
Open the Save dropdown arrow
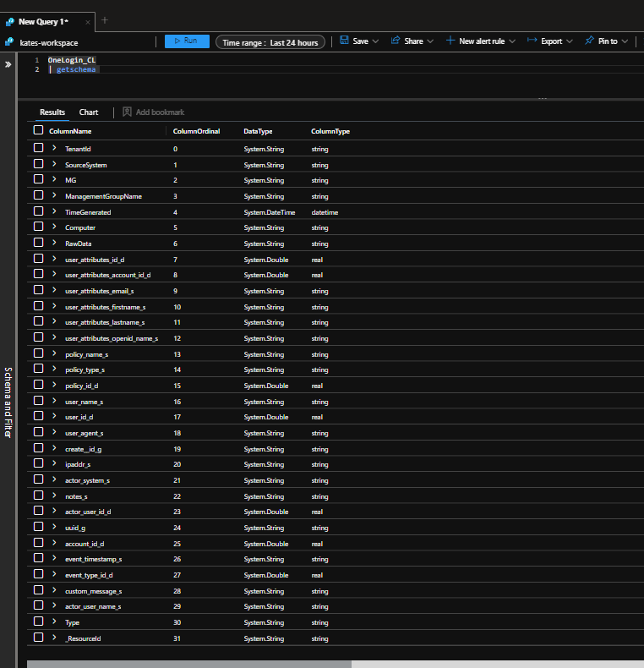point(375,41)
